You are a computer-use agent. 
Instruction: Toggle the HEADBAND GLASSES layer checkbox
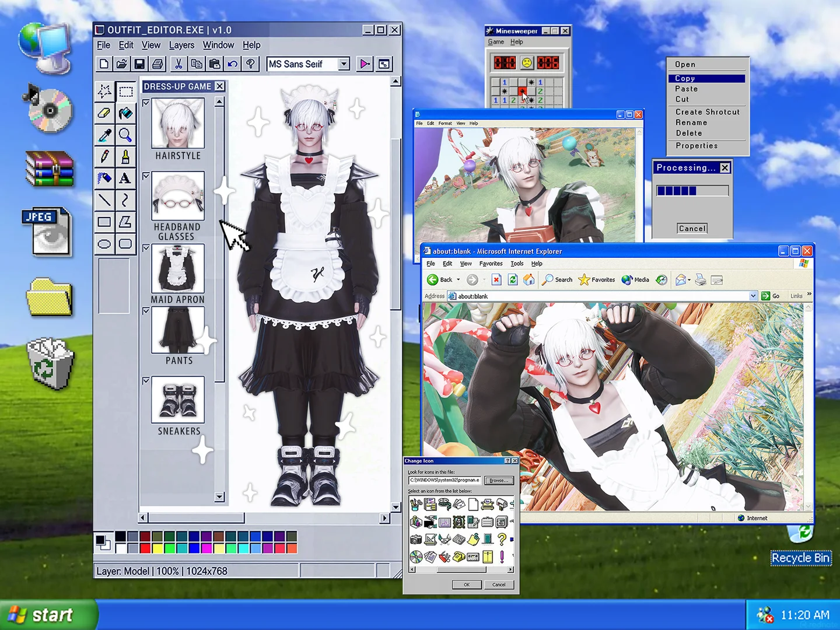click(x=146, y=176)
